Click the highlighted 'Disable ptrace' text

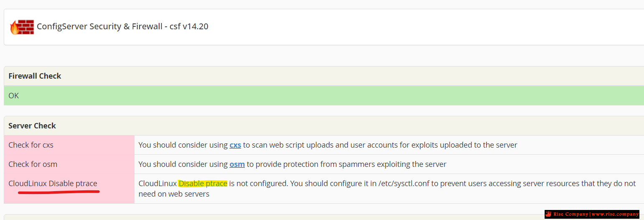click(203, 184)
